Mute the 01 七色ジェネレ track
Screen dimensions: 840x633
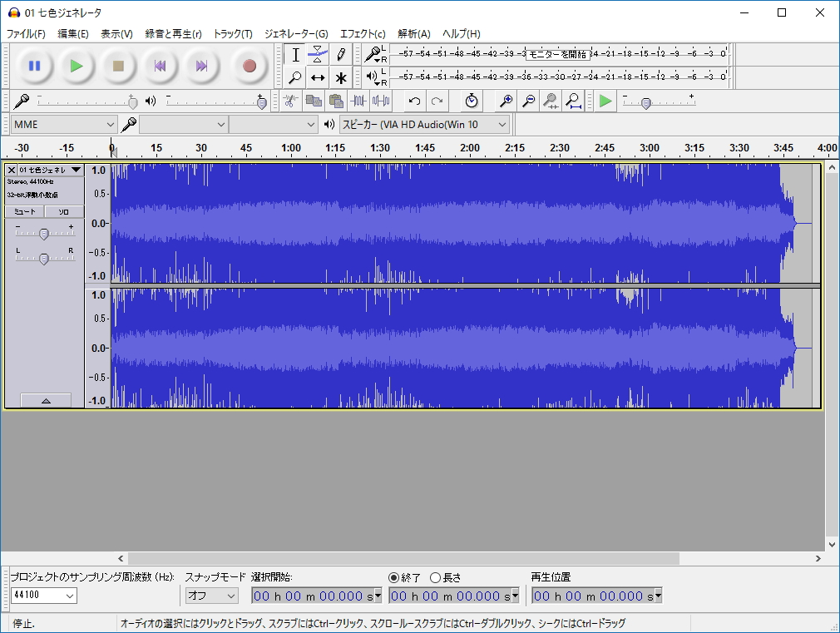[26, 211]
